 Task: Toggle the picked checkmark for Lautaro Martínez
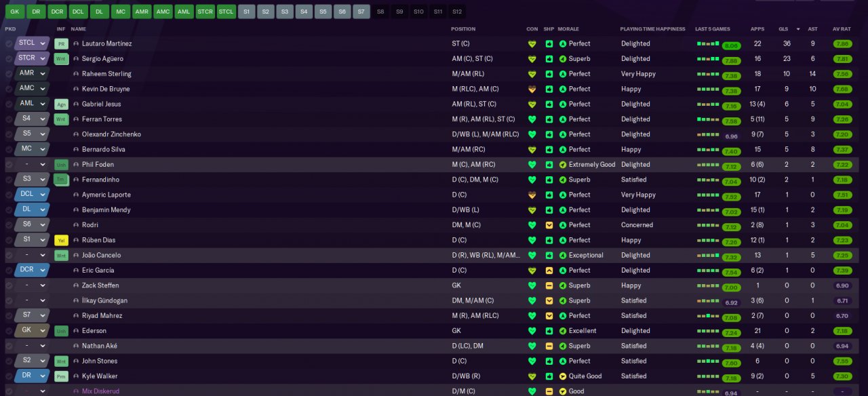tap(9, 43)
